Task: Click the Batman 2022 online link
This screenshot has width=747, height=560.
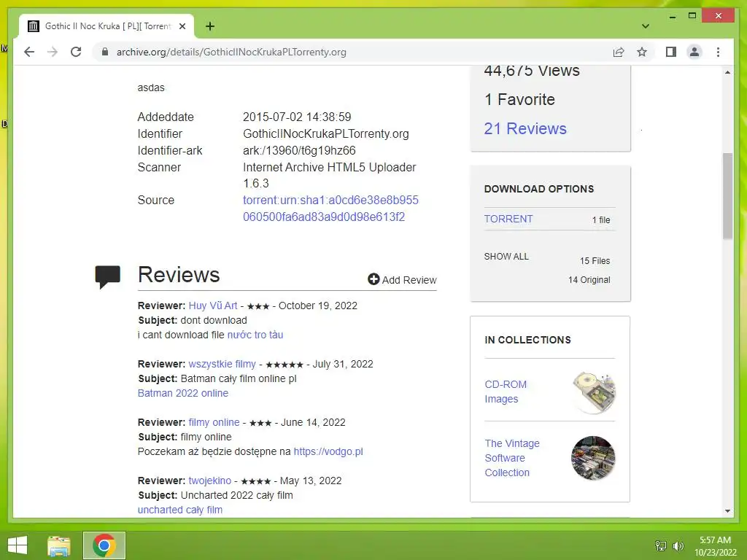Action: pos(183,393)
